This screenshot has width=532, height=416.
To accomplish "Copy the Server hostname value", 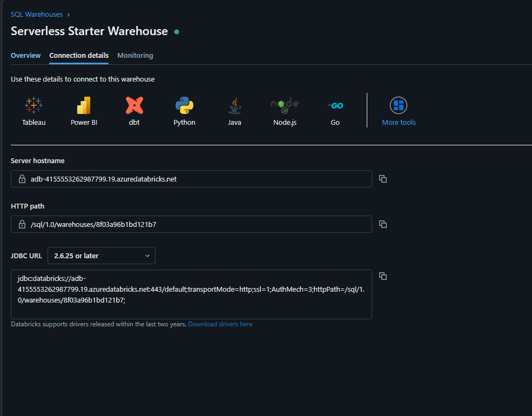I will [383, 179].
